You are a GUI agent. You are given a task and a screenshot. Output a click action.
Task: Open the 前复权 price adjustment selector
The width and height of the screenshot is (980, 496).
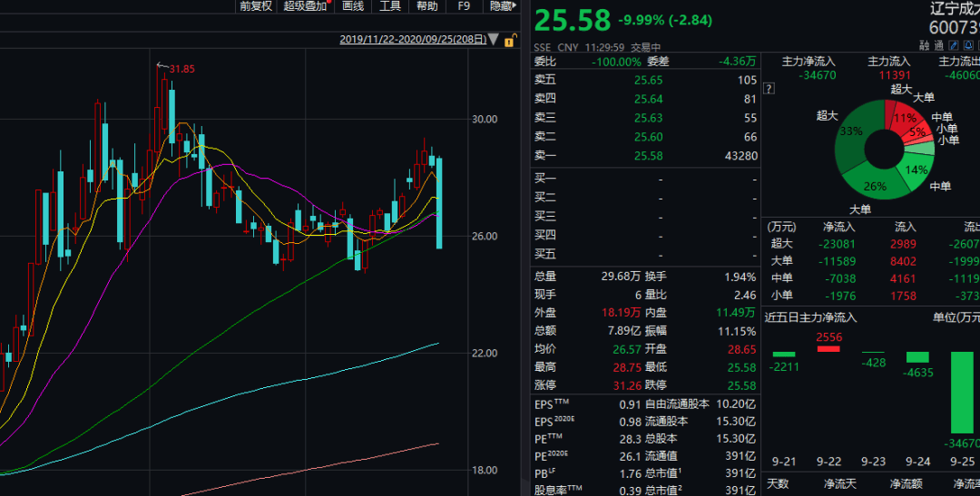coord(255,6)
